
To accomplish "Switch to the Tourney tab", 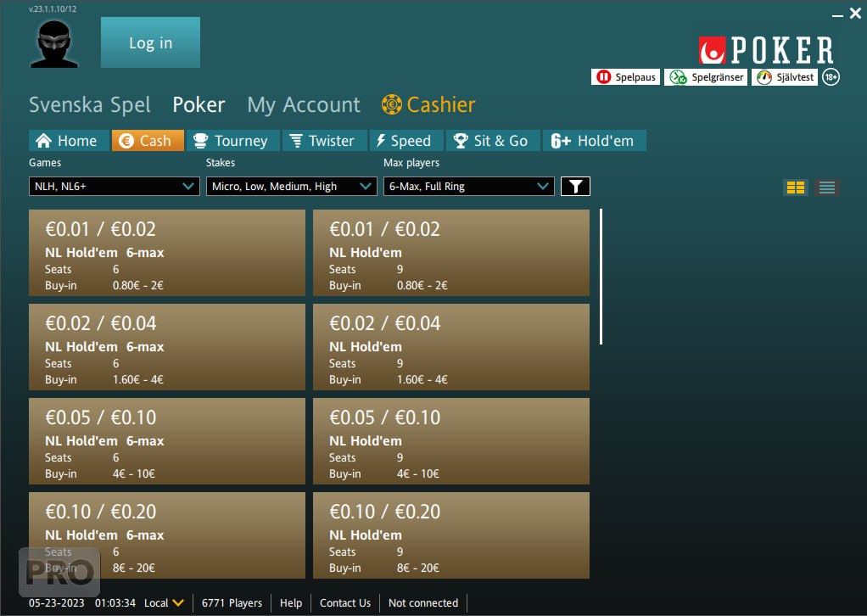I will (x=232, y=141).
